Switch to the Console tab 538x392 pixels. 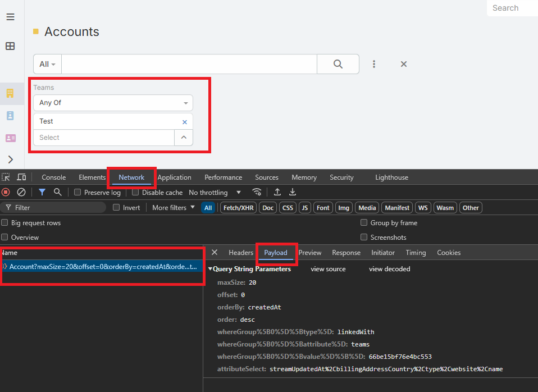[x=53, y=177]
